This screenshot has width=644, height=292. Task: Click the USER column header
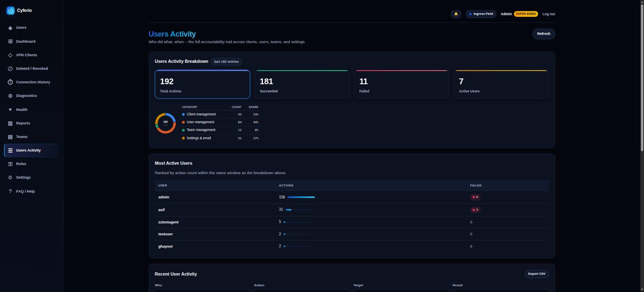pyautogui.click(x=163, y=186)
